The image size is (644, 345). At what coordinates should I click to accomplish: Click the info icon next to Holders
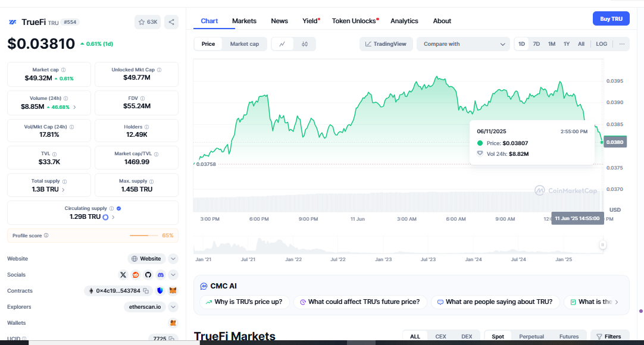pyautogui.click(x=146, y=127)
